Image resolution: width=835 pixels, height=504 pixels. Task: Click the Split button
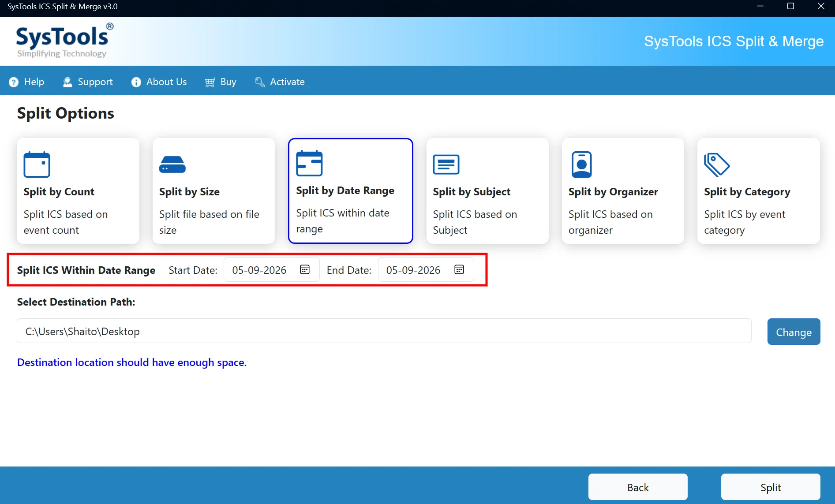click(771, 487)
